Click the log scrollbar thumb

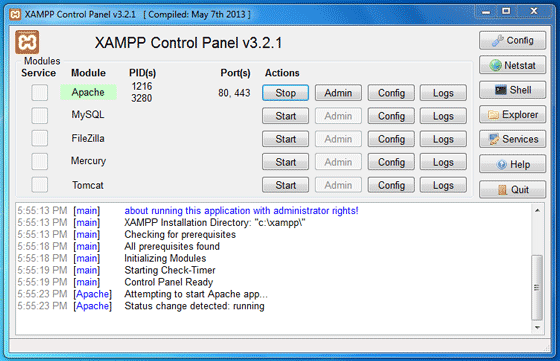point(537,287)
